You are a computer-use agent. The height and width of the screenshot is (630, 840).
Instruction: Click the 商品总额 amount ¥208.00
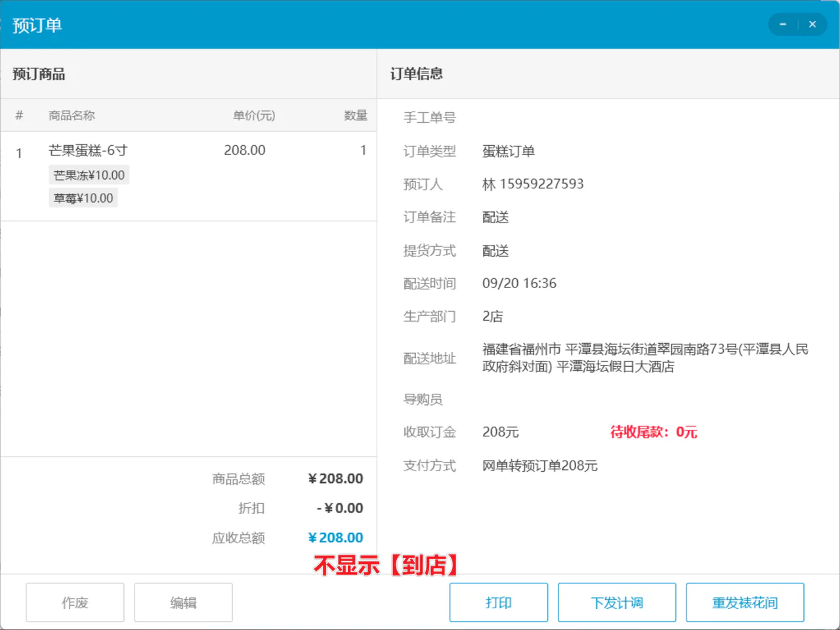tap(335, 478)
